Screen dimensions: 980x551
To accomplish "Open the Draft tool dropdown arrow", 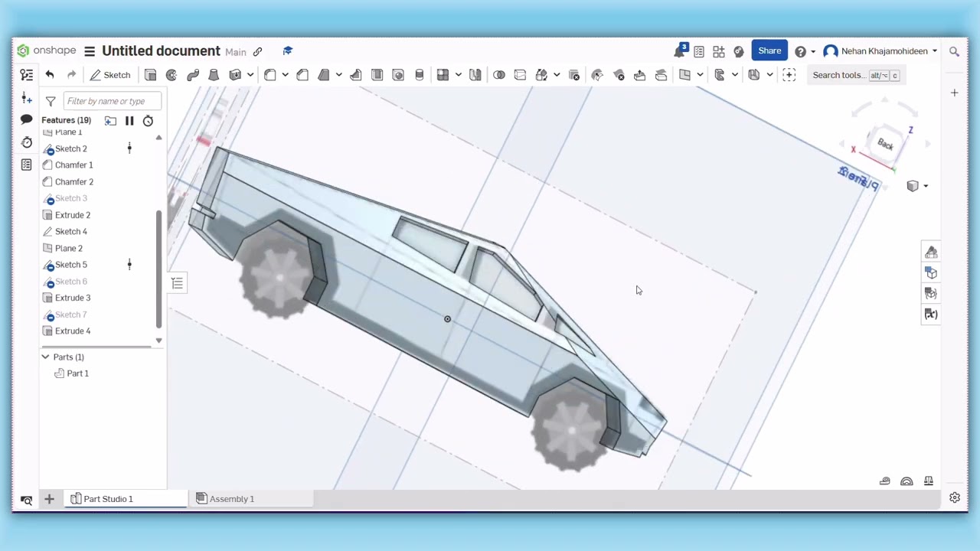I will pyautogui.click(x=338, y=75).
